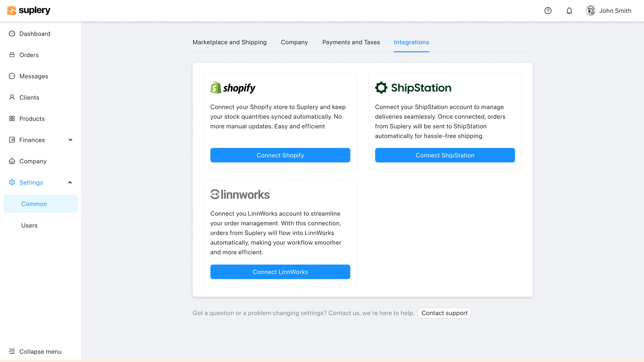Open Messages from the sidebar icon

click(12, 76)
